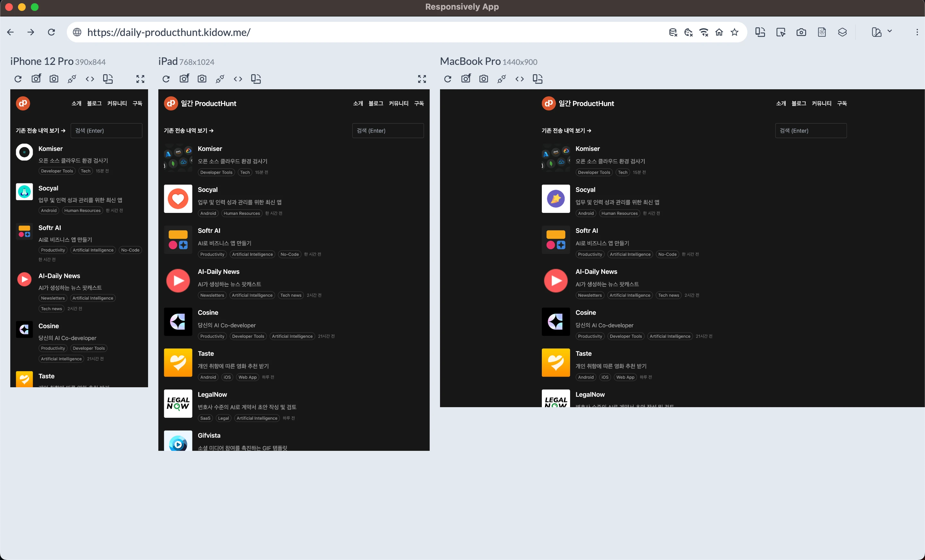This screenshot has width=925, height=560.
Task: Go forward in browser history
Action: point(31,32)
